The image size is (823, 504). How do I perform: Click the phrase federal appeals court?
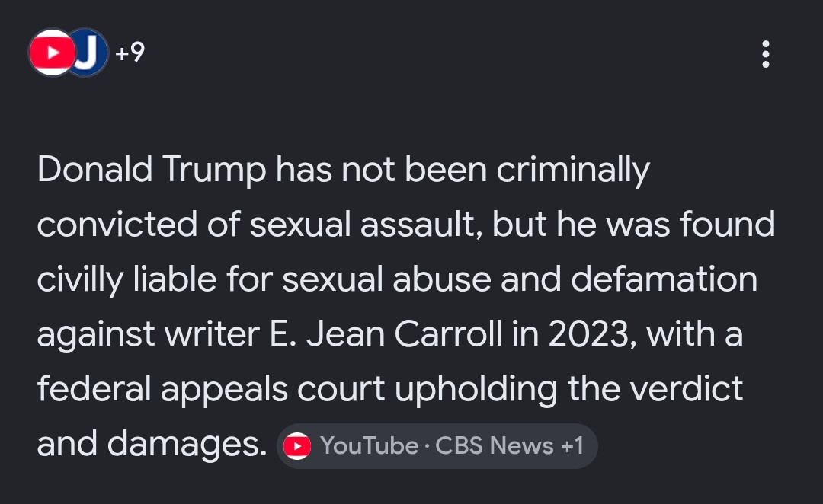(x=211, y=389)
